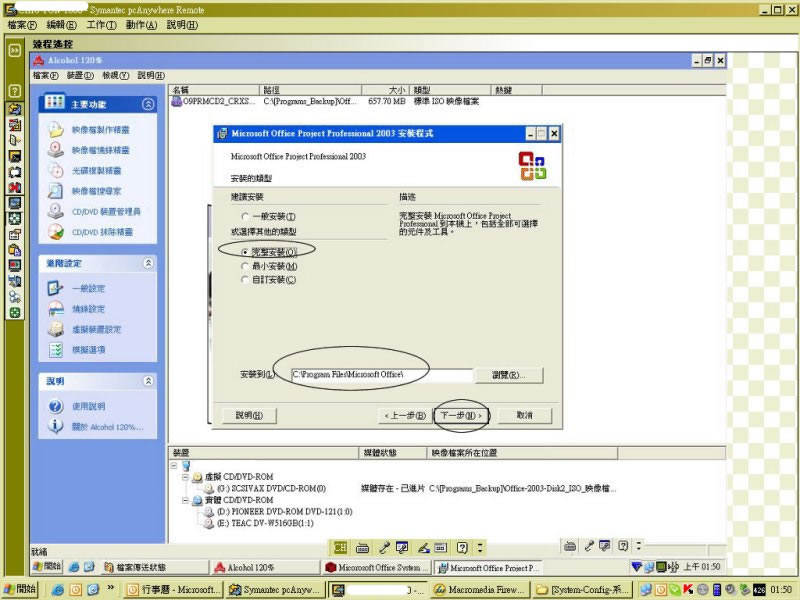Screen dimensions: 800x600
Task: Open 一般設定 general settings
Action: 88,289
